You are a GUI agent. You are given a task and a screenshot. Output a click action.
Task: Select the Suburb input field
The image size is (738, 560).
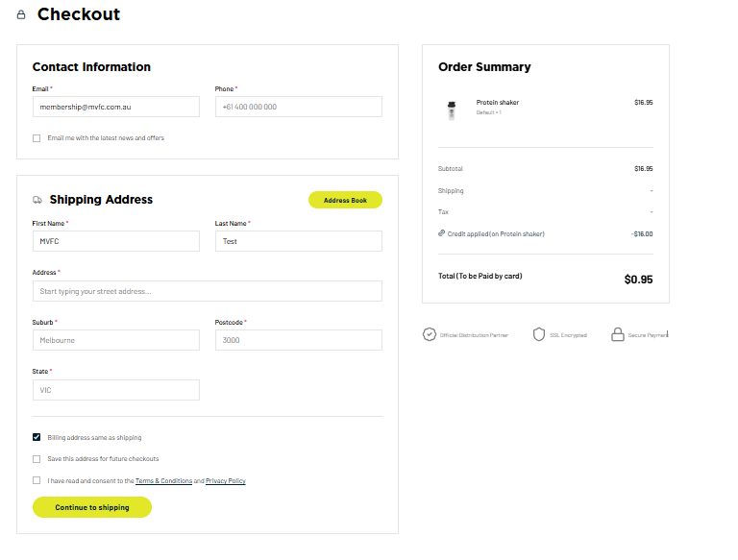click(x=116, y=340)
